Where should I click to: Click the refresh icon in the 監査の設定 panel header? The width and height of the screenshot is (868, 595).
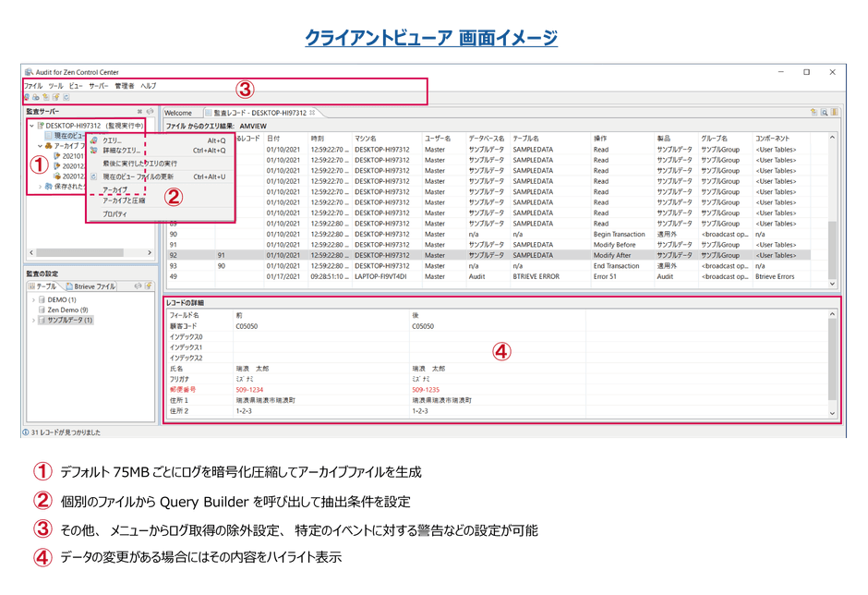139,285
